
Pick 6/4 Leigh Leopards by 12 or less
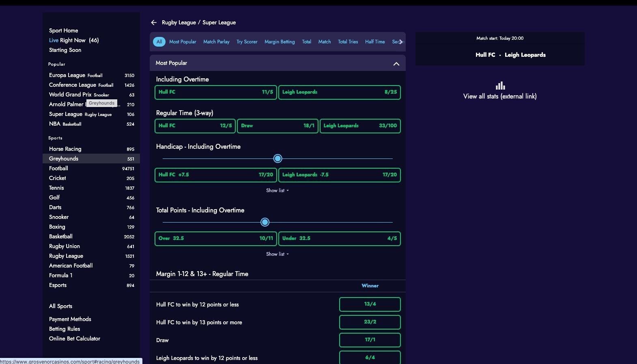370,358
